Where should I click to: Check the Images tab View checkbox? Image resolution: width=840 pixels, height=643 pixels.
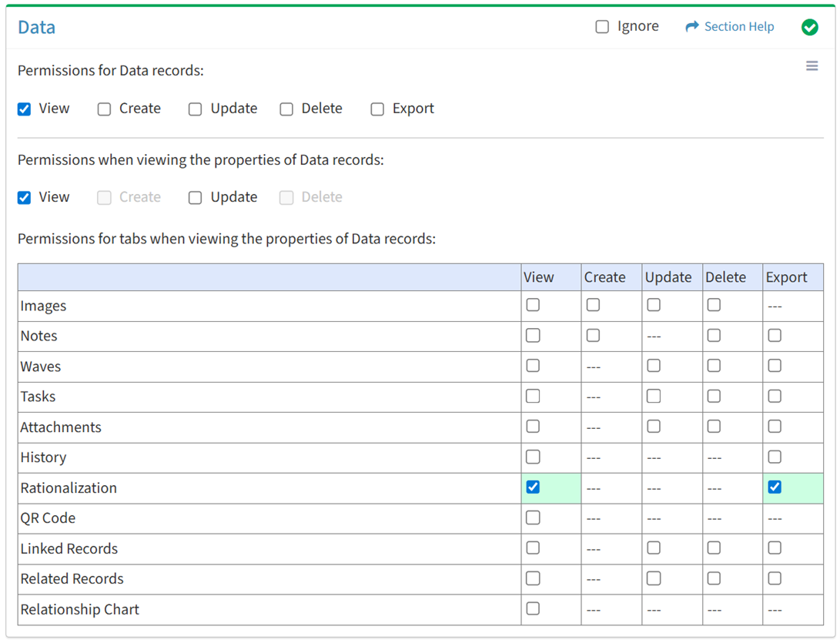click(533, 305)
